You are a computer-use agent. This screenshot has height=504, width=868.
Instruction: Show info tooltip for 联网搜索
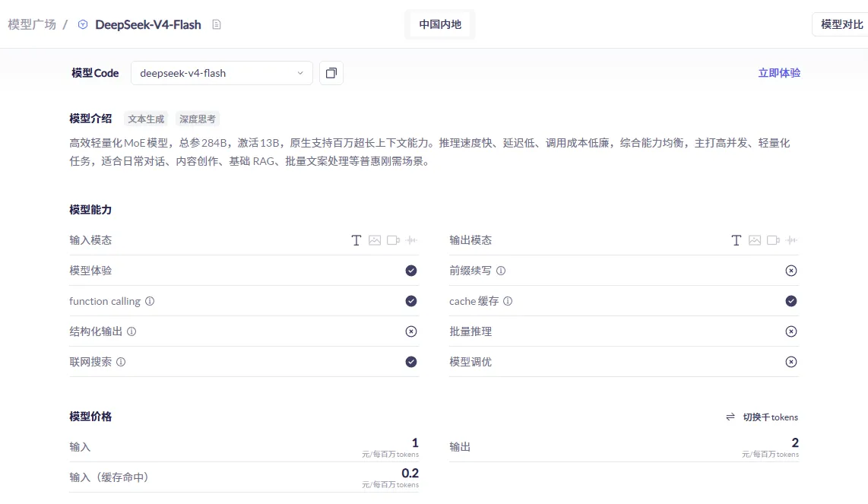[x=121, y=362]
